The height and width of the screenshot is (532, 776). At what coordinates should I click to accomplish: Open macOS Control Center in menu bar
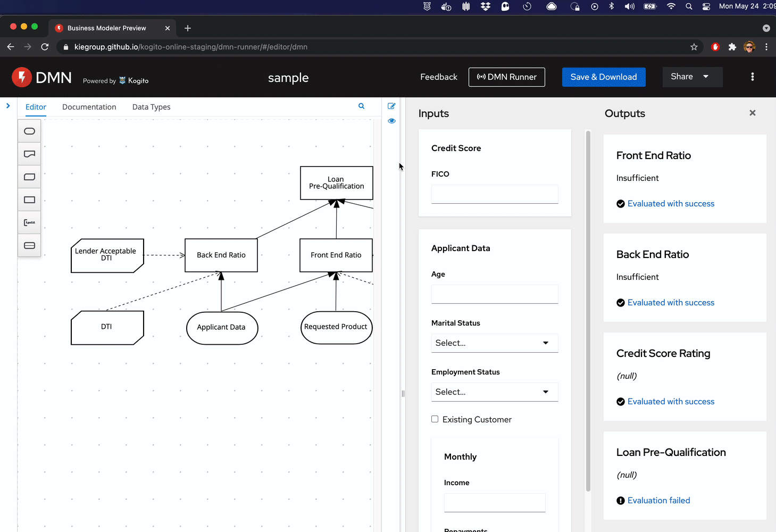(706, 6)
